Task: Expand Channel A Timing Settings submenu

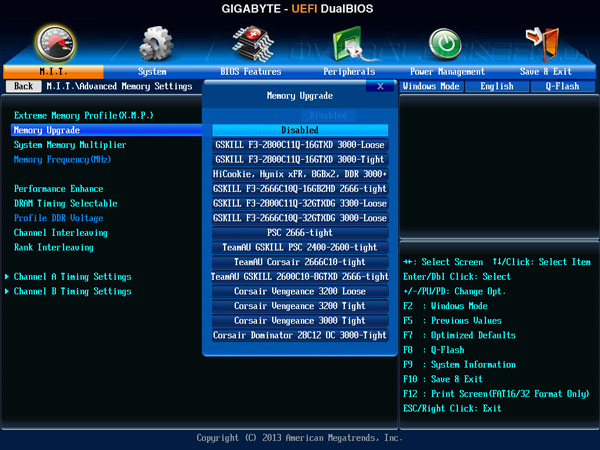Action: [x=72, y=276]
